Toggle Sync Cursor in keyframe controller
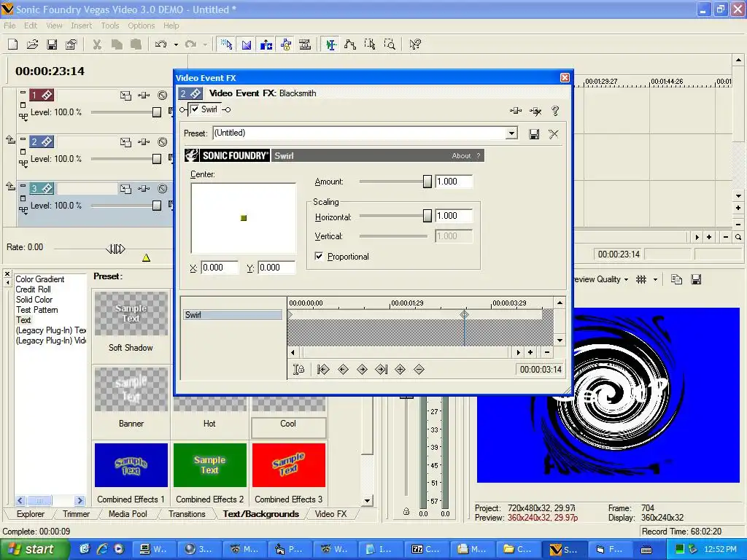The width and height of the screenshot is (747, 560). point(298,370)
